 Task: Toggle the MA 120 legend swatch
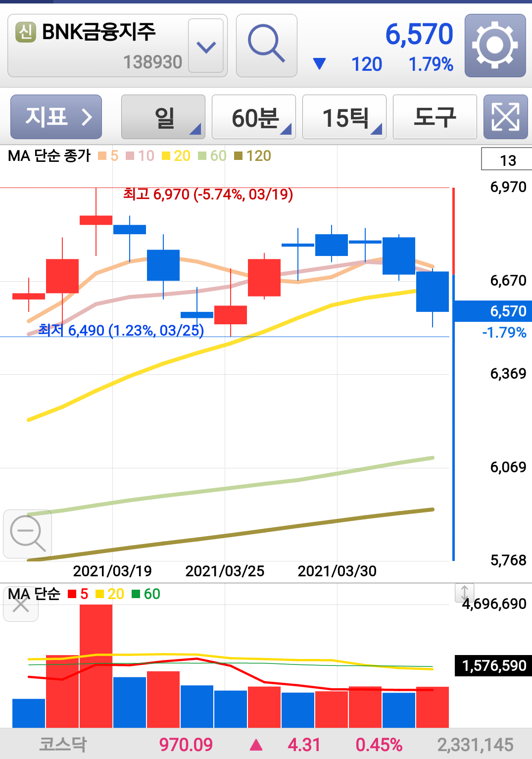tap(239, 156)
